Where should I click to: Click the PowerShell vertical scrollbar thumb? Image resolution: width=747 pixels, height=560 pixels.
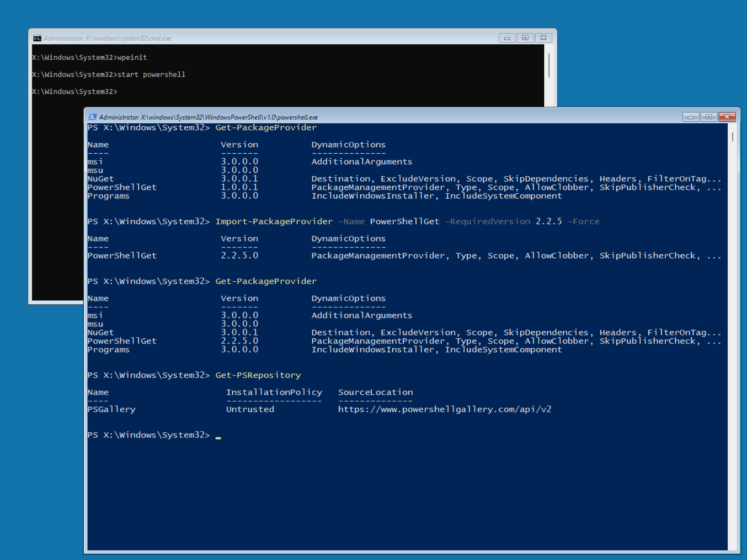732,137
